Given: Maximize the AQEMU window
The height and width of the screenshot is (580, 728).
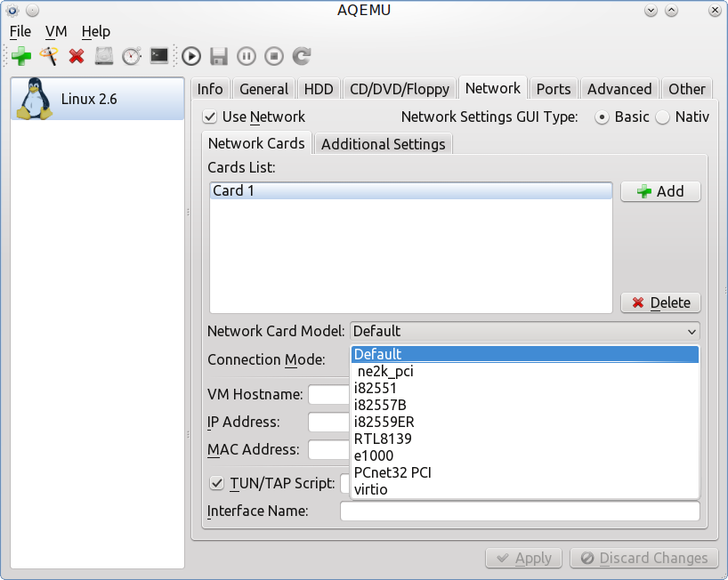Looking at the screenshot, I should coord(671,10).
